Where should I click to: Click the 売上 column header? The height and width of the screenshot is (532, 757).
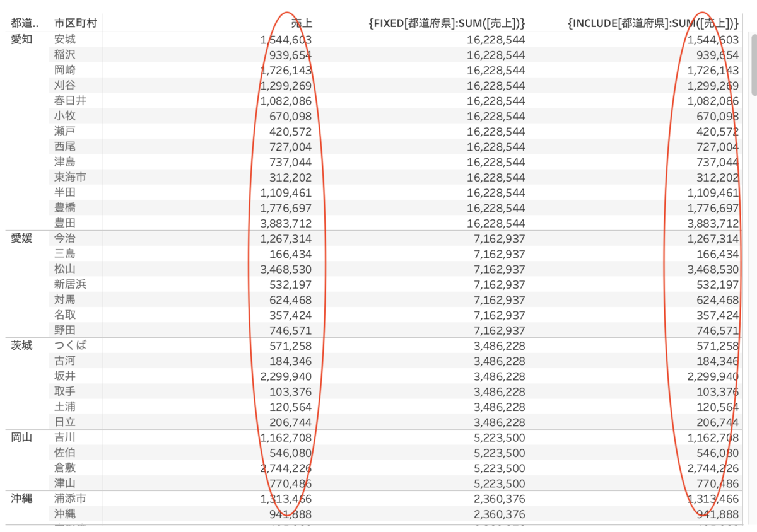click(x=302, y=24)
